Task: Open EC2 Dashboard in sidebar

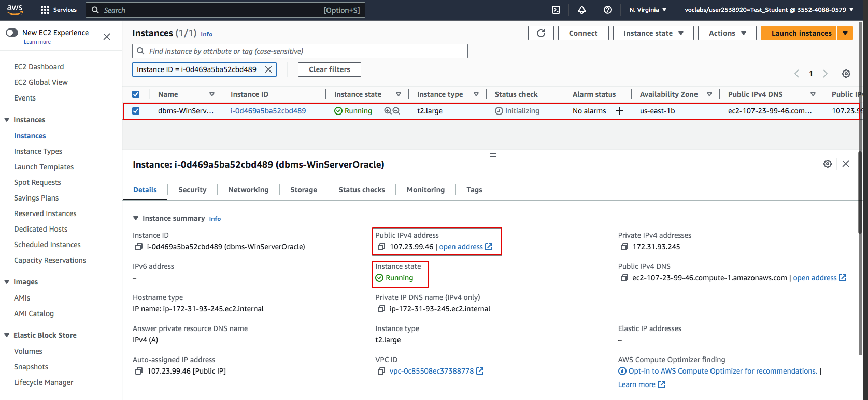Action: coord(39,67)
